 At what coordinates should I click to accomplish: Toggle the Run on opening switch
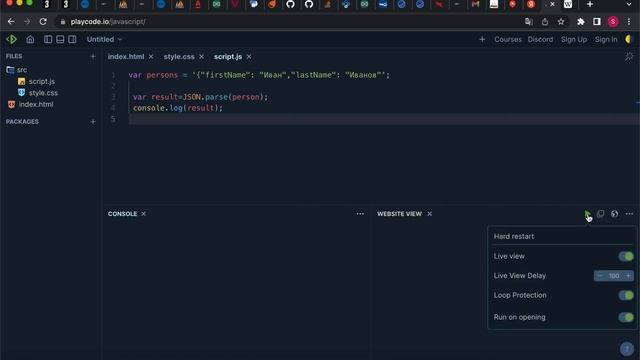tap(626, 317)
